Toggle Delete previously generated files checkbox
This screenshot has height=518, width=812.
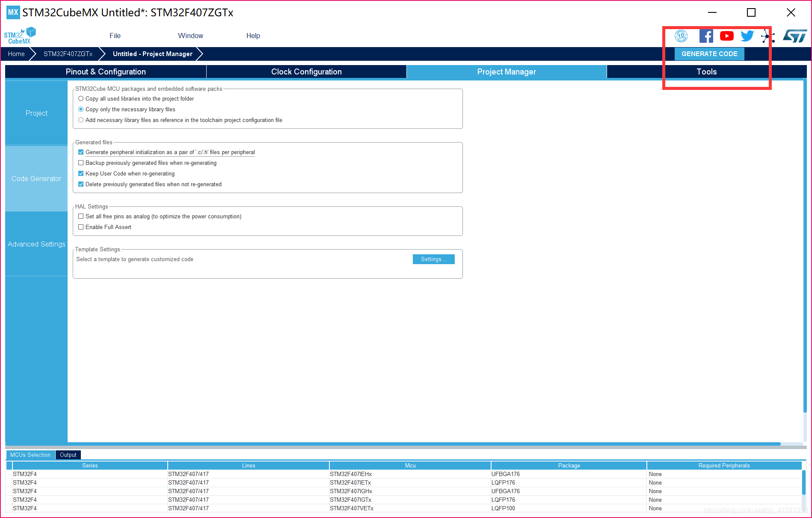click(x=81, y=185)
